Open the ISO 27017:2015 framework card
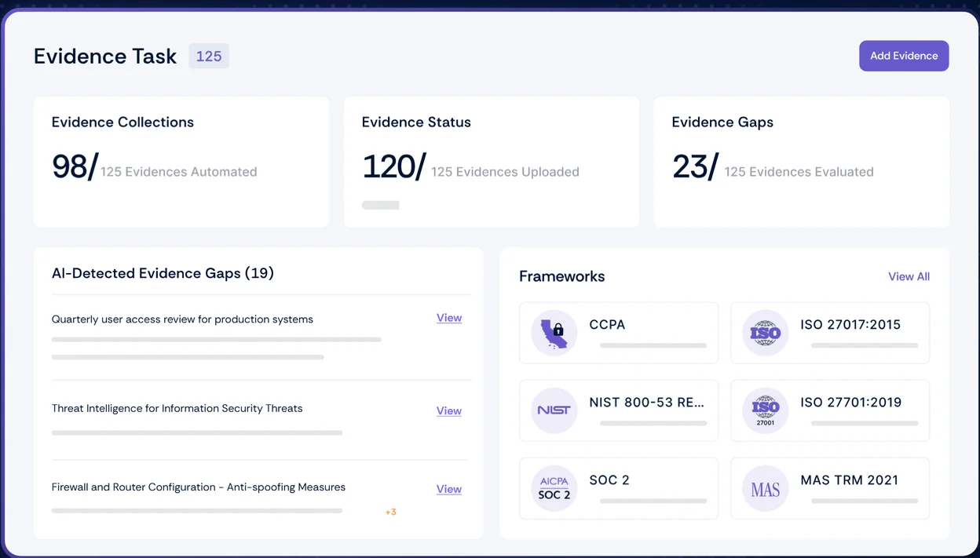This screenshot has width=980, height=558. pyautogui.click(x=830, y=333)
